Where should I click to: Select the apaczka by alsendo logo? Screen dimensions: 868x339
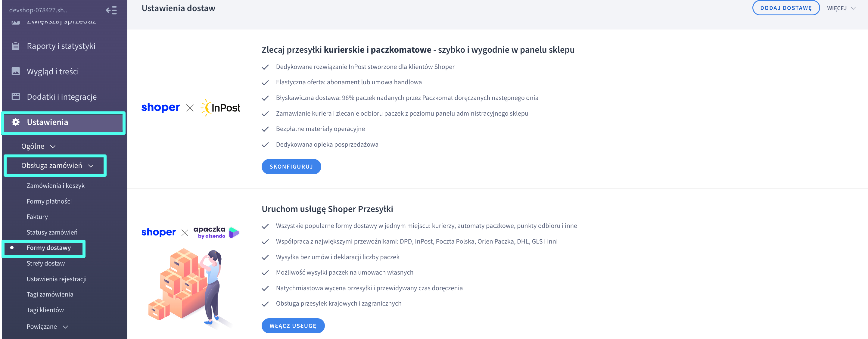216,232
